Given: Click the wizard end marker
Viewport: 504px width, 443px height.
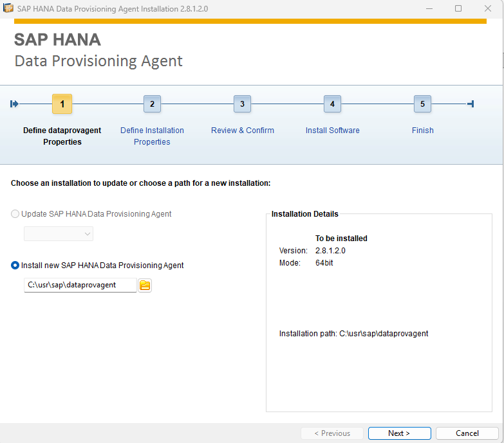Looking at the screenshot, I should (471, 104).
